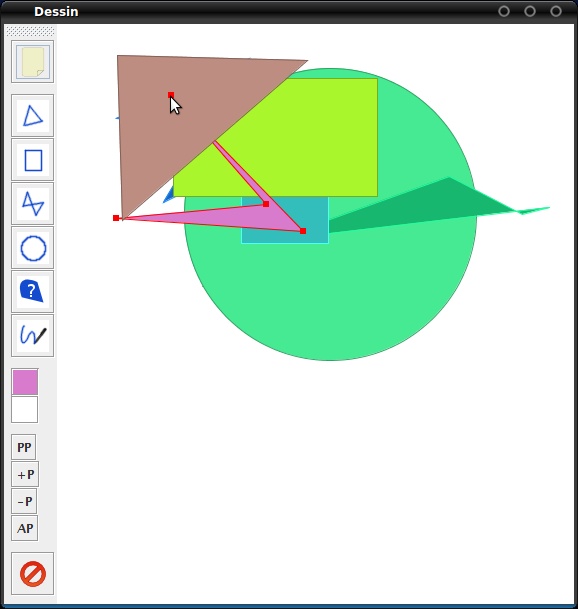Viewport: 578px width, 609px height.
Task: Click the AP button
Action: [x=25, y=528]
